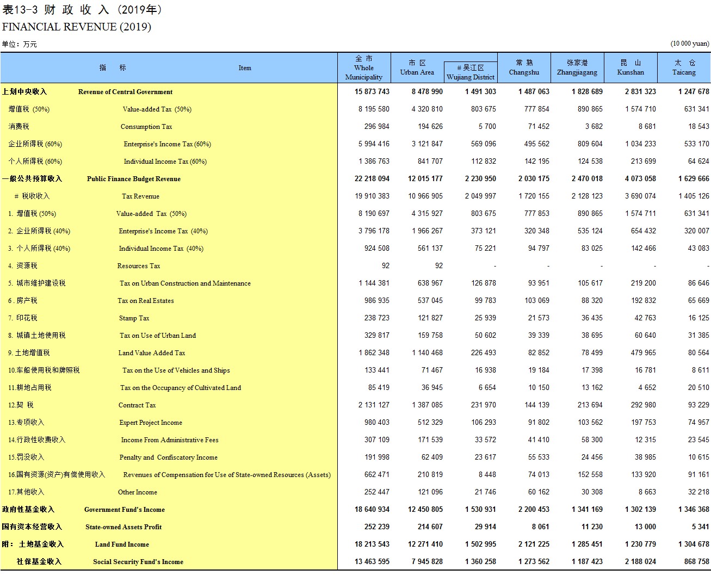Image resolution: width=711 pixels, height=588 pixels.
Task: Select the Contract Tax row label
Action: 137,405
